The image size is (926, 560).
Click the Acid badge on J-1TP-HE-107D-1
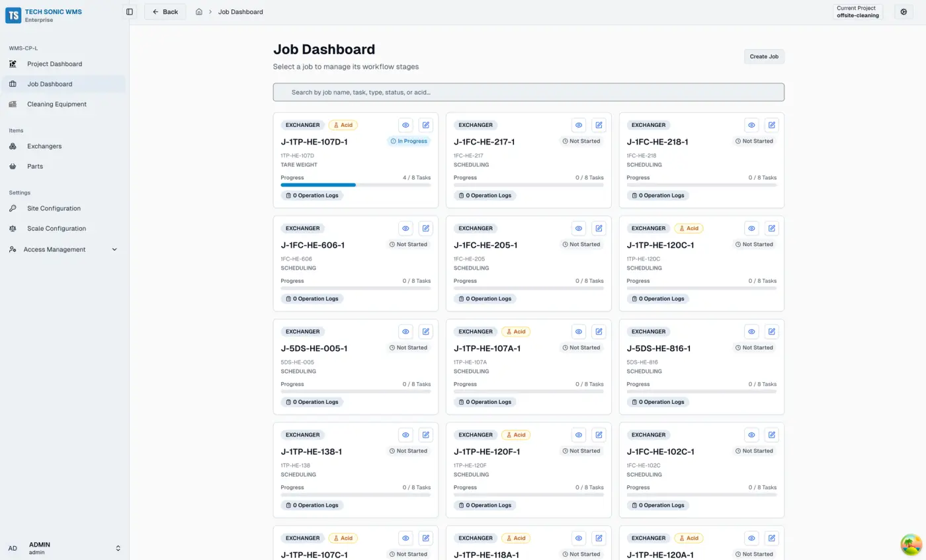(x=343, y=125)
